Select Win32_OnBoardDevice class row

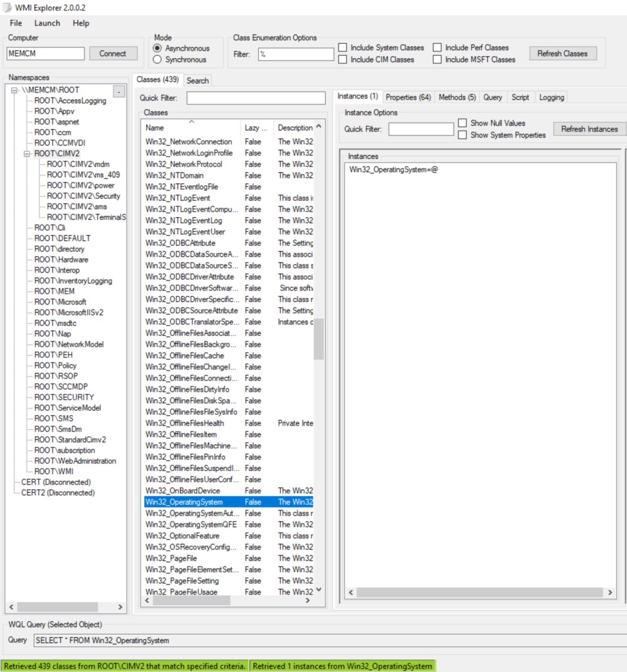(x=229, y=491)
